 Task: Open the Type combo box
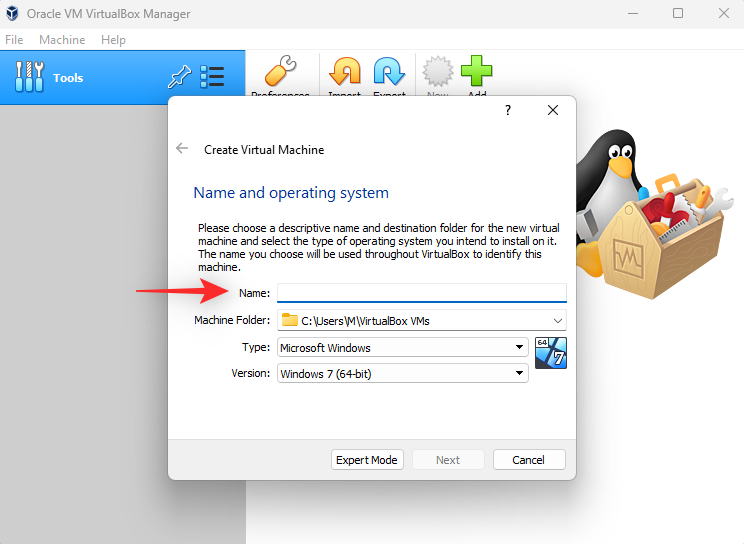click(402, 347)
